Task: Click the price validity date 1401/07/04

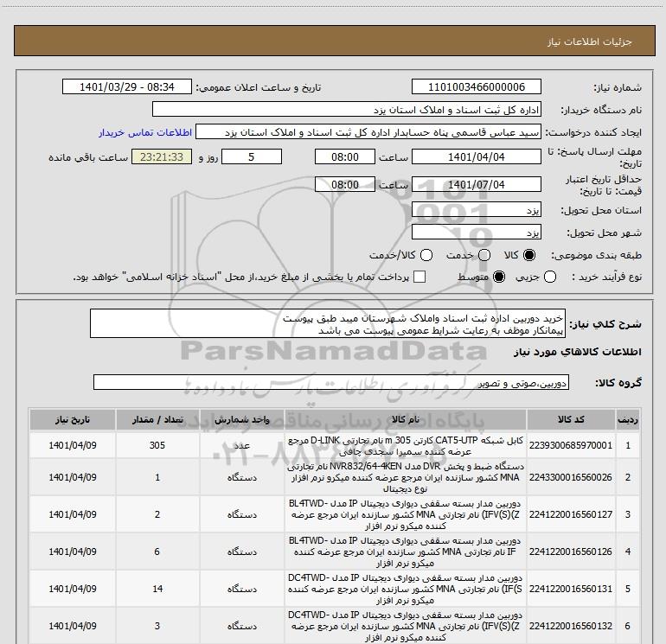Action: pos(476,185)
